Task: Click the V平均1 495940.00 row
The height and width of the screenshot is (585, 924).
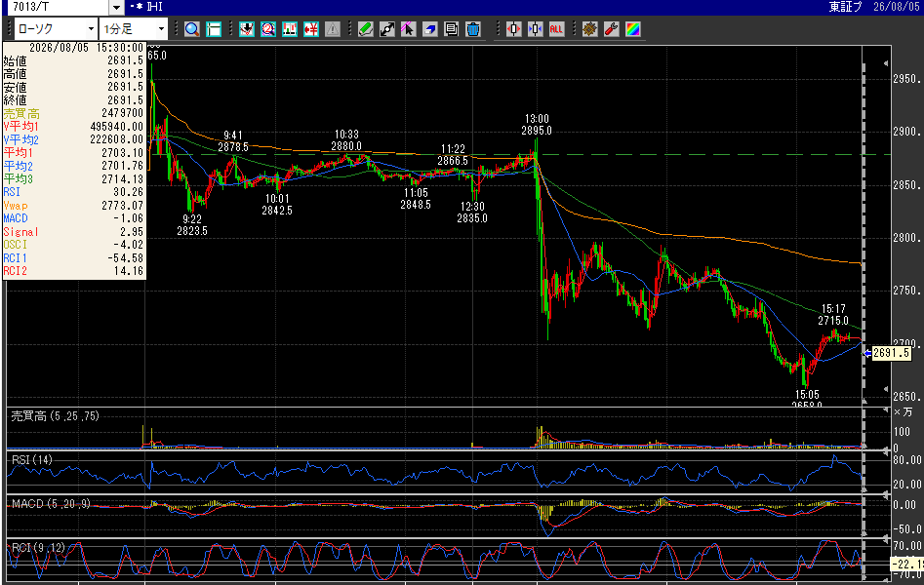Action: (x=73, y=127)
